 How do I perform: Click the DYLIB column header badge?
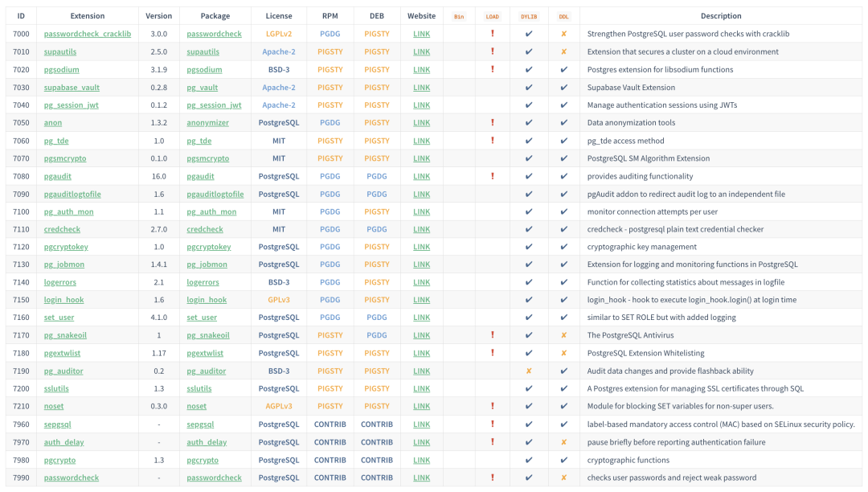pyautogui.click(x=529, y=17)
